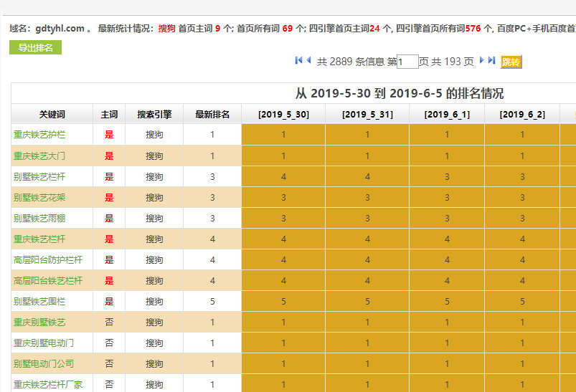Viewport: 576px width, 392px height.
Task: Open the 重庆铁艺护栏 keyword link
Action: (39, 135)
